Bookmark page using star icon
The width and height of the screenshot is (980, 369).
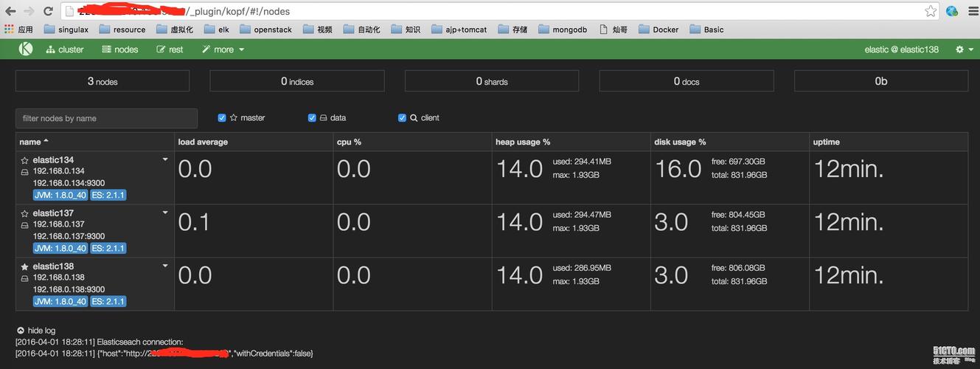(x=931, y=11)
